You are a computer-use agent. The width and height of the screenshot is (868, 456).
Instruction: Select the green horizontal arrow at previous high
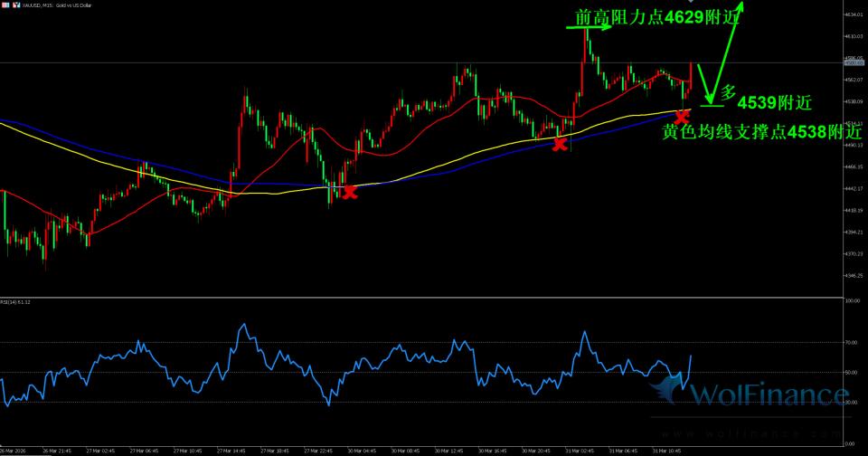[x=589, y=28]
